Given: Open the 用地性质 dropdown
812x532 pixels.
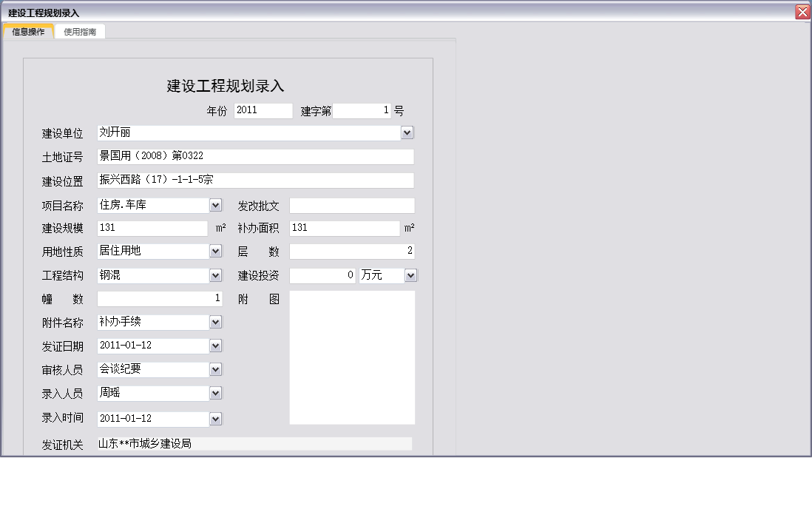Looking at the screenshot, I should point(214,251).
